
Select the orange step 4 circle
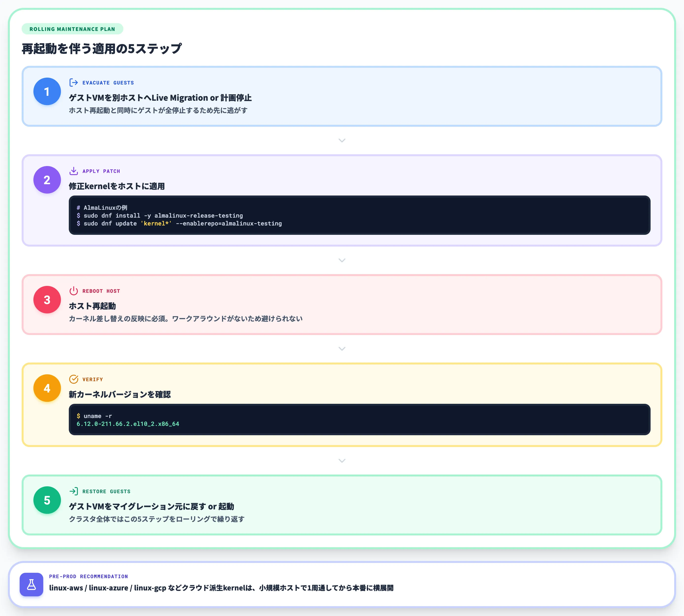pos(47,388)
